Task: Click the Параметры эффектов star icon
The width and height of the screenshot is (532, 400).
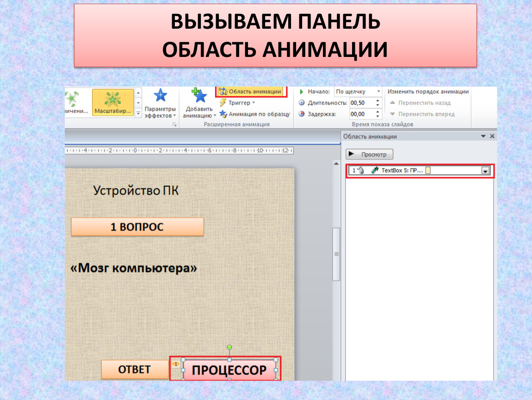Action: (160, 96)
